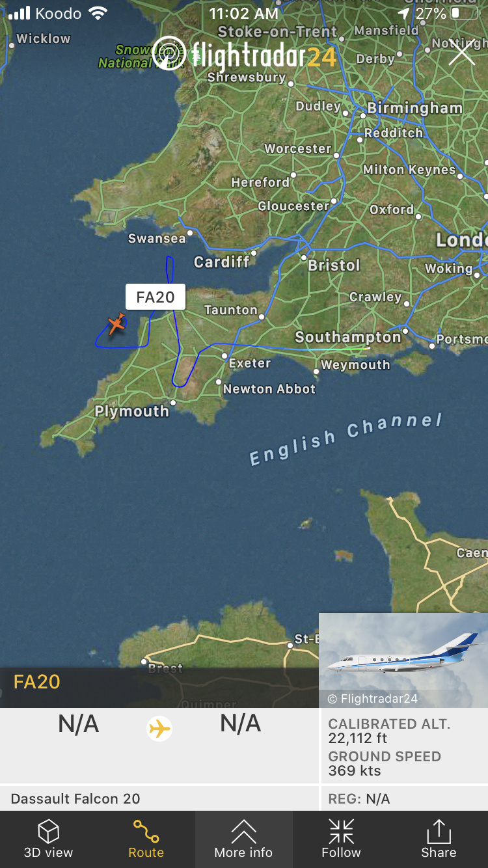Tap the Wi-Fi icon in status bar

tap(98, 13)
